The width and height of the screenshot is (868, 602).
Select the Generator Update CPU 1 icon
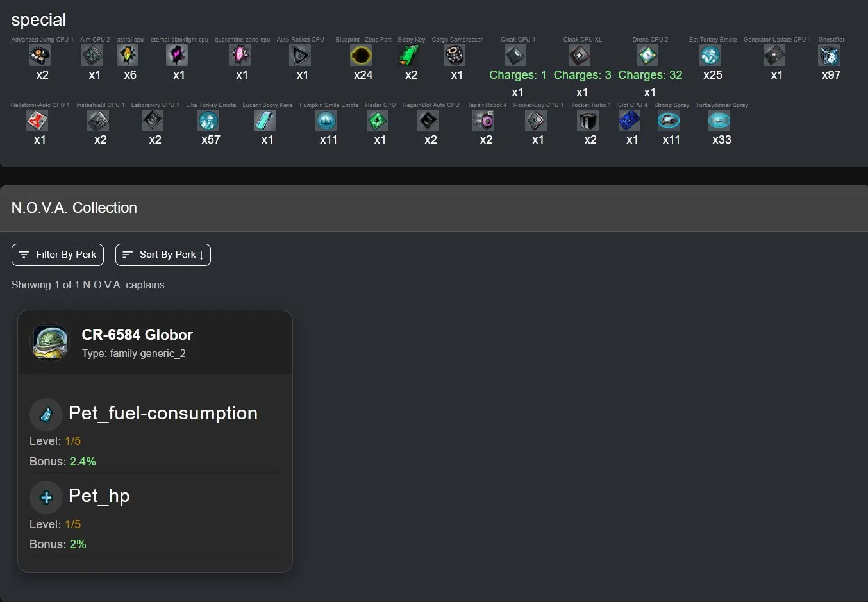tap(774, 56)
